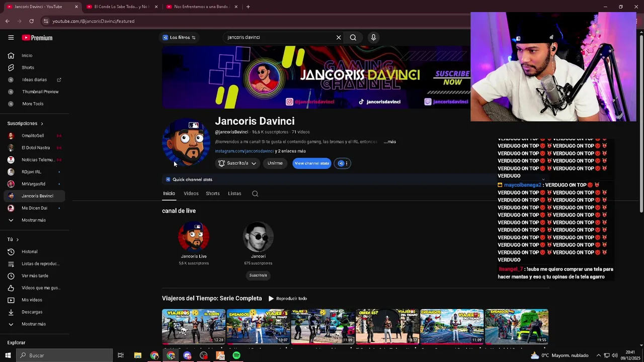644x362 pixels.
Task: Open Me Dicen Dai subscription channel
Action: click(x=34, y=208)
